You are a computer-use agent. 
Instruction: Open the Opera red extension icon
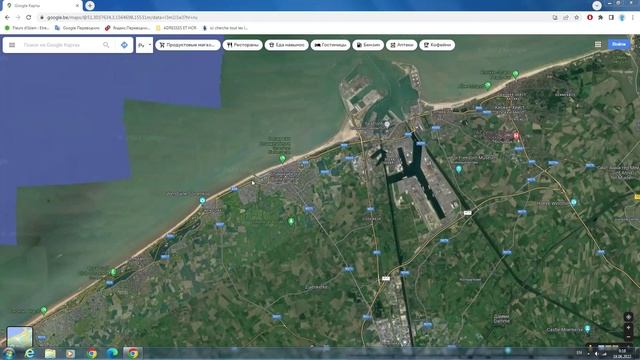[x=590, y=18]
